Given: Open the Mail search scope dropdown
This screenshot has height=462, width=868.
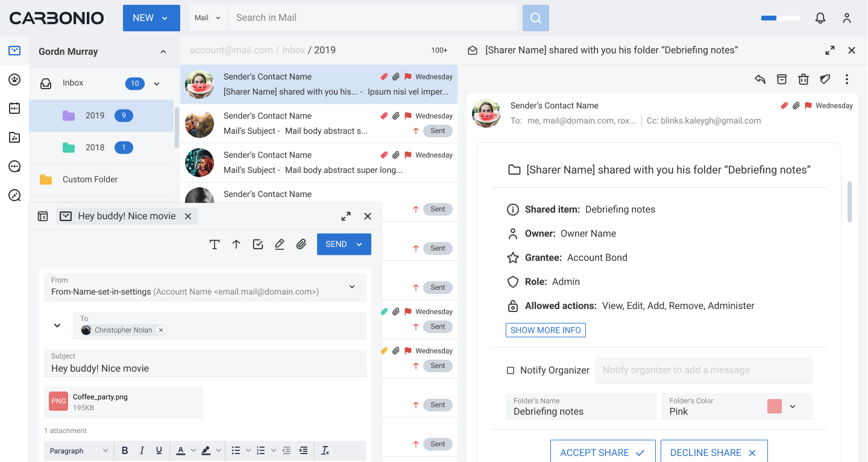Looking at the screenshot, I should tap(207, 17).
